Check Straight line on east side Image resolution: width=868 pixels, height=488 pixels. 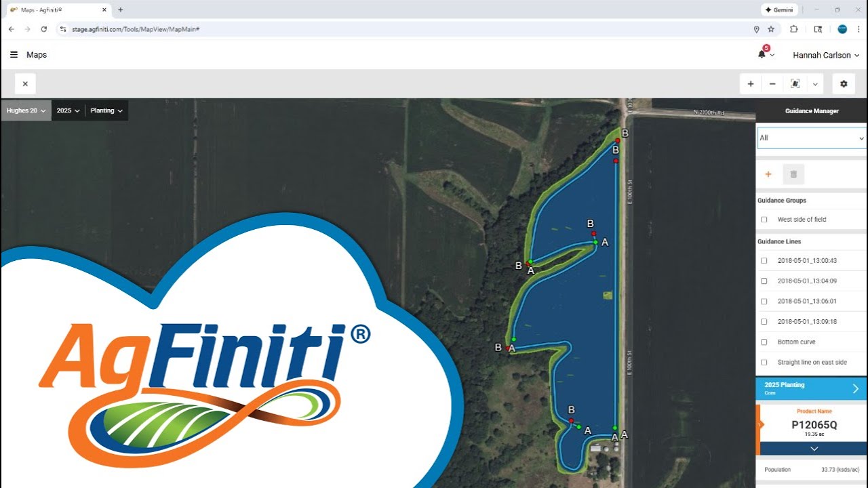coord(764,362)
